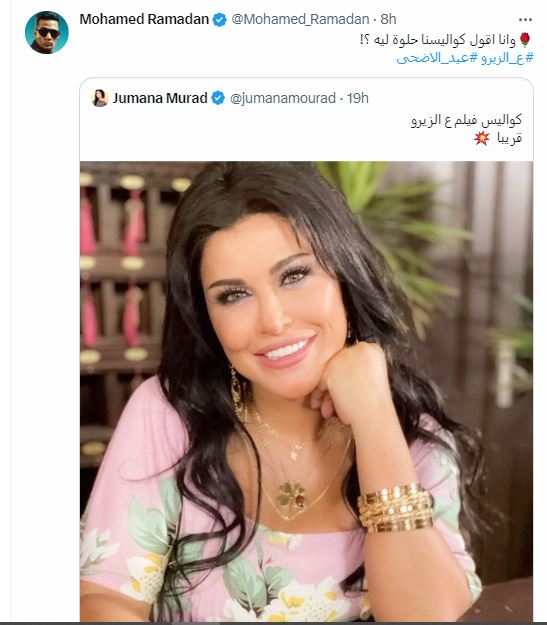Open the hashtag #ع_الزيرو
Image resolution: width=547 pixels, height=625 pixels.
coord(506,58)
